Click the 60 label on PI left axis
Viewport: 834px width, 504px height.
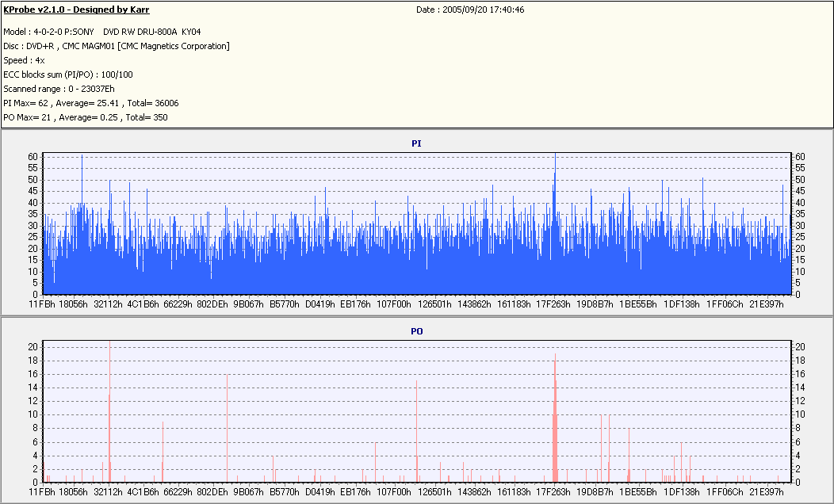pyautogui.click(x=33, y=157)
